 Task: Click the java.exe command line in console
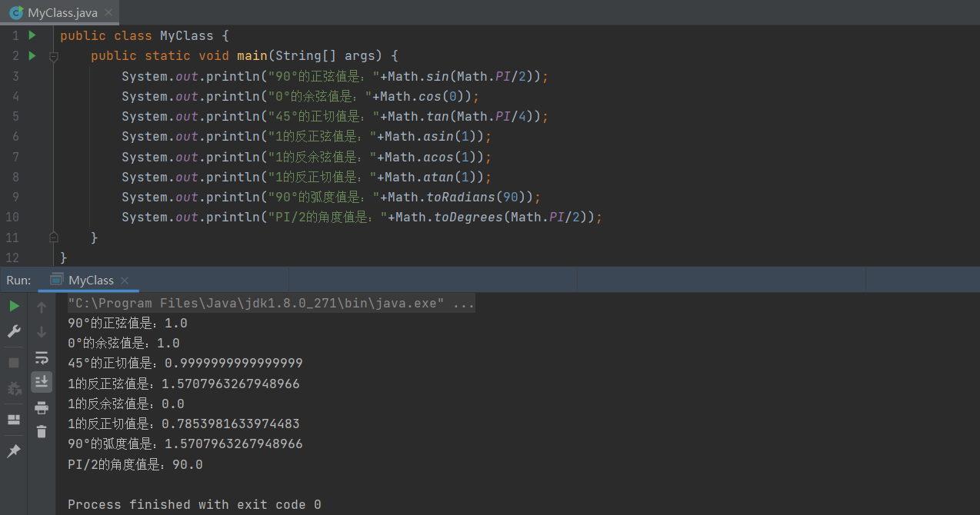[x=271, y=304]
